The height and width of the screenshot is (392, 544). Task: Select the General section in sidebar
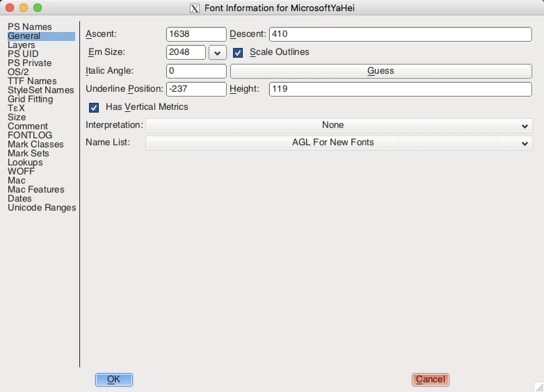click(41, 36)
